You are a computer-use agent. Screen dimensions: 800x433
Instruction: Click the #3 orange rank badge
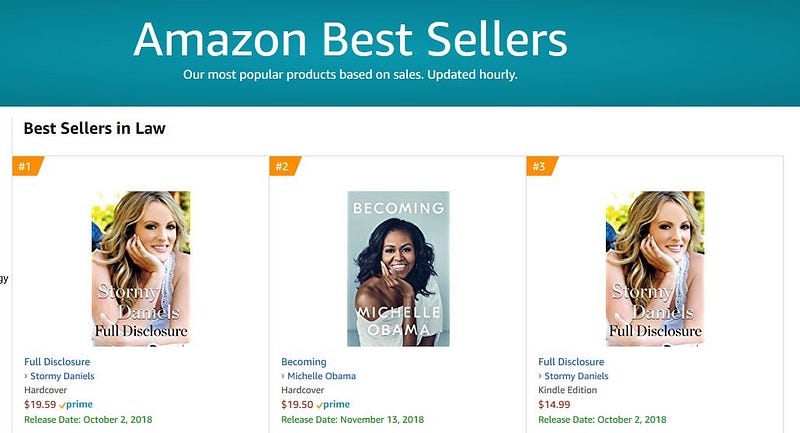(540, 166)
